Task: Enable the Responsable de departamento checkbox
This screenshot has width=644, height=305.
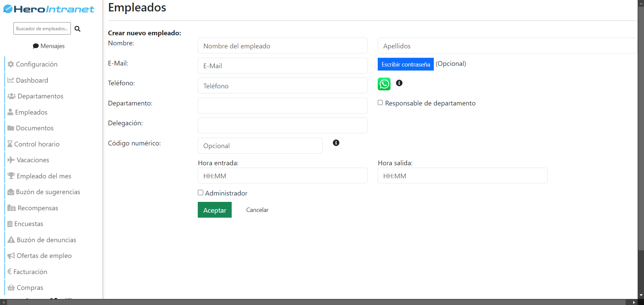Action: (x=380, y=103)
